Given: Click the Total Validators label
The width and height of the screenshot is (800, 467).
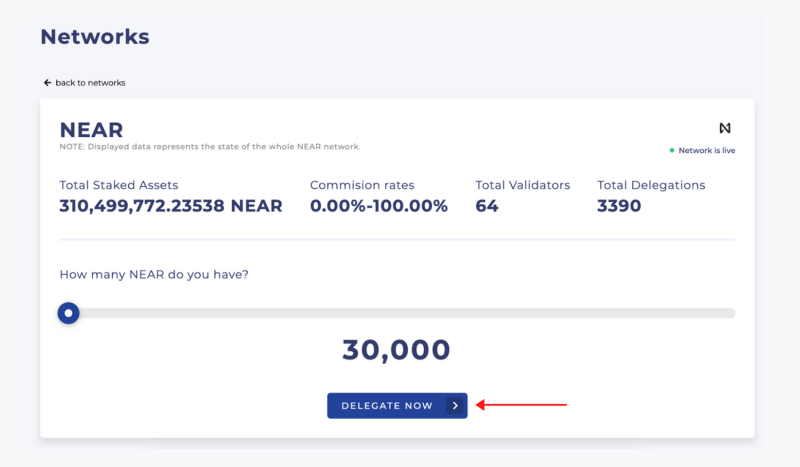Looking at the screenshot, I should point(523,185).
